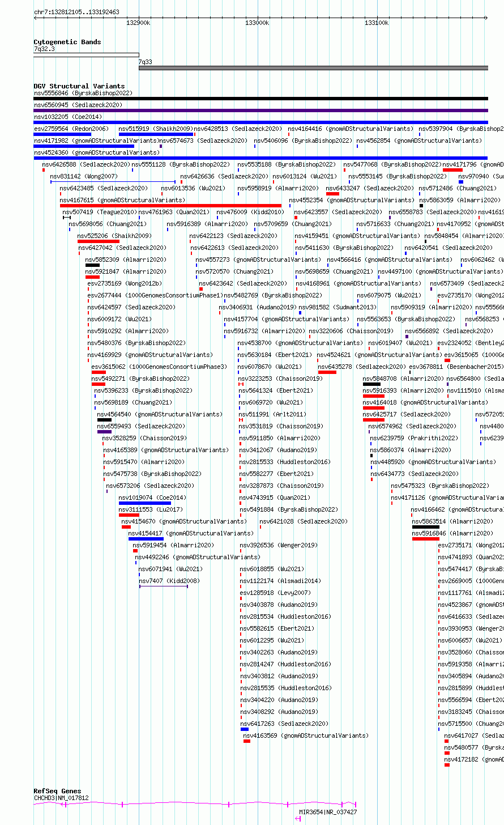Click black bar under nsv5863514 (Almarri2020)
Screen dimensions: 504x825
426,527
